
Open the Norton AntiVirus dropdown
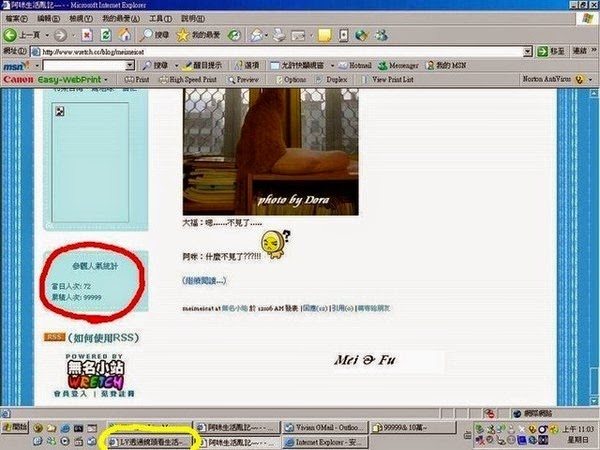tap(590, 80)
